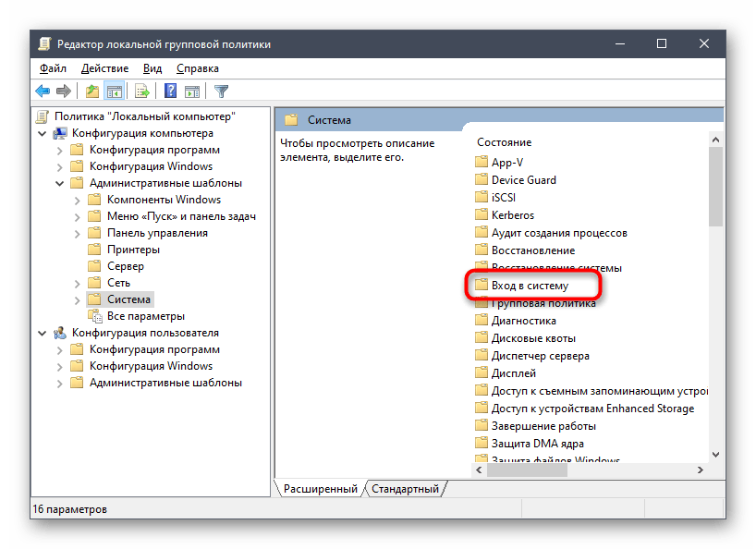The image size is (756, 549).
Task: Click the Forward arrow in the toolbar
Action: [x=63, y=91]
